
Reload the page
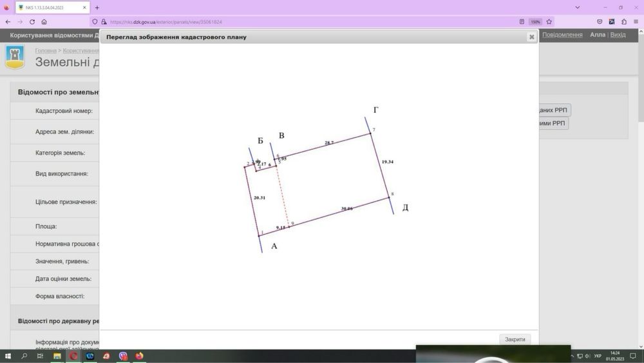(32, 22)
